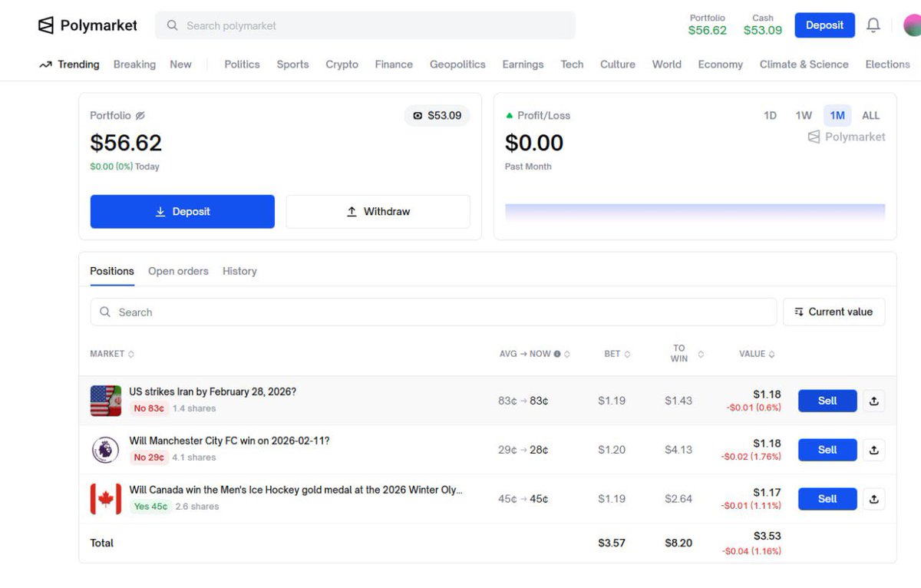
Task: Open the Trending category
Action: pos(69,64)
